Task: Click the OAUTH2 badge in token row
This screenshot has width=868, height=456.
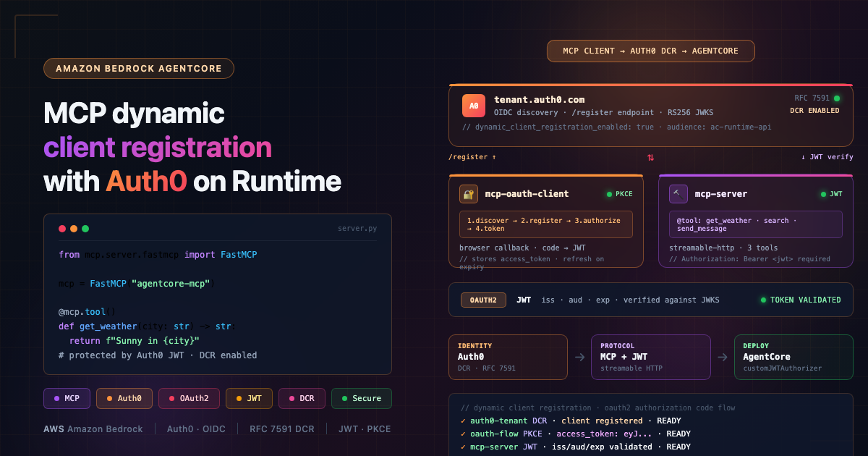Action: 483,300
